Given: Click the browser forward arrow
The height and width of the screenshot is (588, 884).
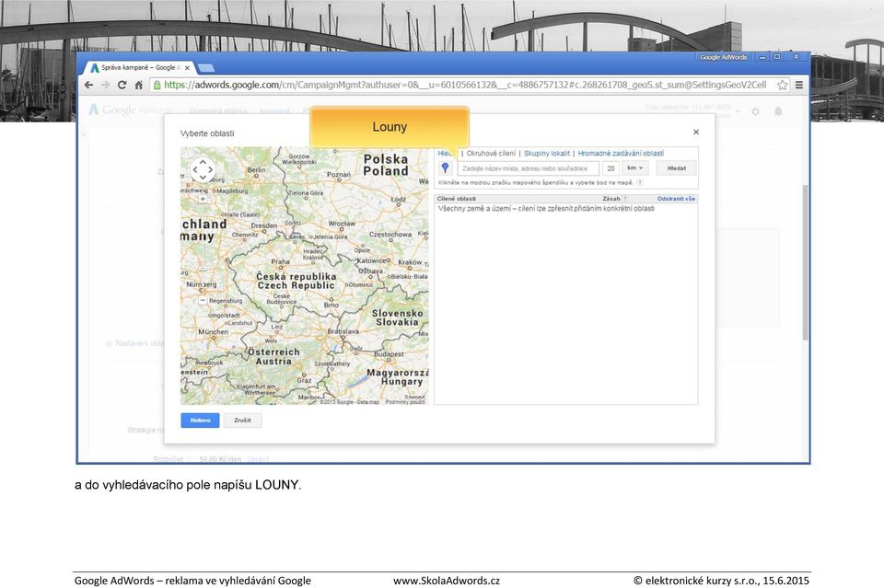Looking at the screenshot, I should pyautogui.click(x=105, y=85).
